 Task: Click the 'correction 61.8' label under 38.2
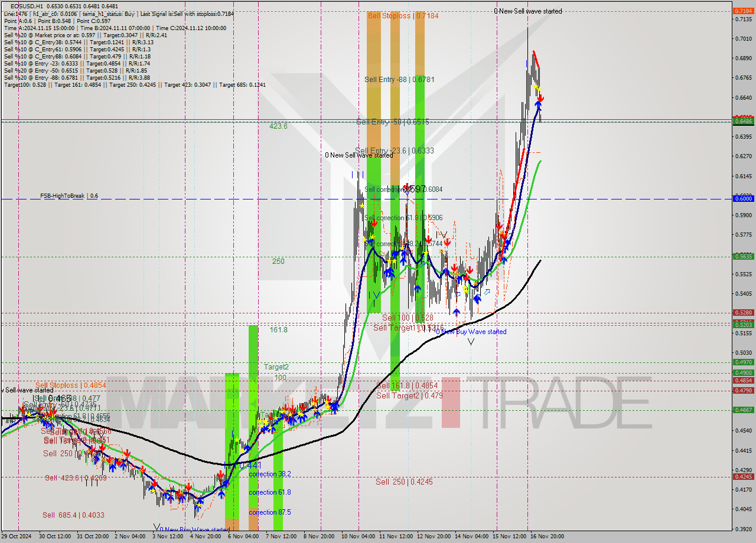click(269, 492)
